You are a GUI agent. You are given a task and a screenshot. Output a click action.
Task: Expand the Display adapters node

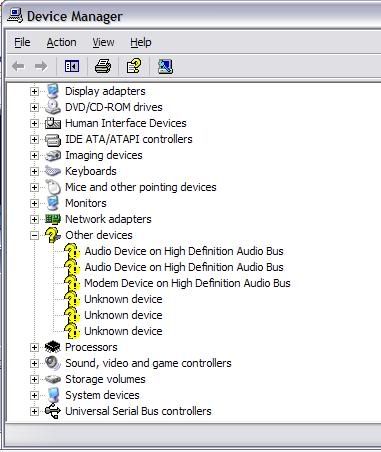click(34, 91)
